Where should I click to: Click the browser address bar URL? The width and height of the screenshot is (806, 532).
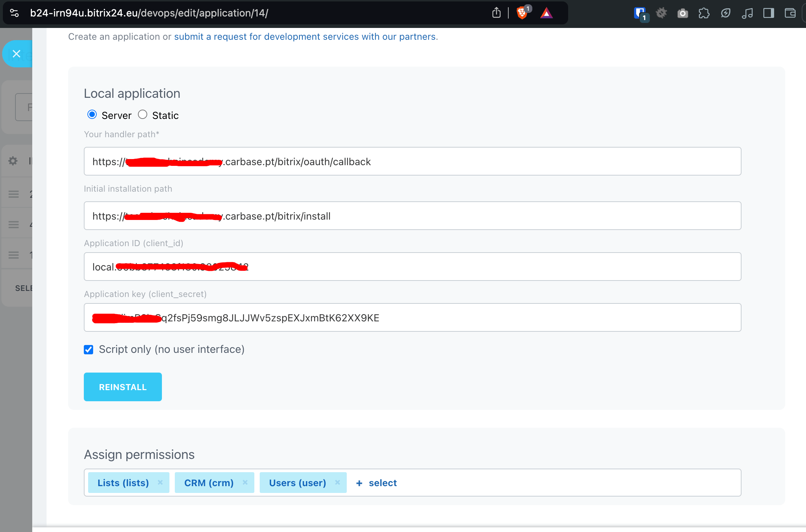pyautogui.click(x=149, y=13)
